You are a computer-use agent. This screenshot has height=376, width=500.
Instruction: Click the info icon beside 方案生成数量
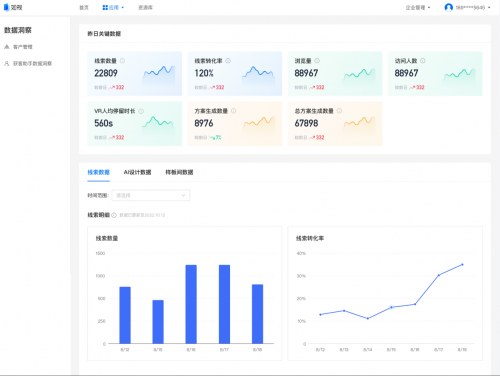(x=234, y=111)
